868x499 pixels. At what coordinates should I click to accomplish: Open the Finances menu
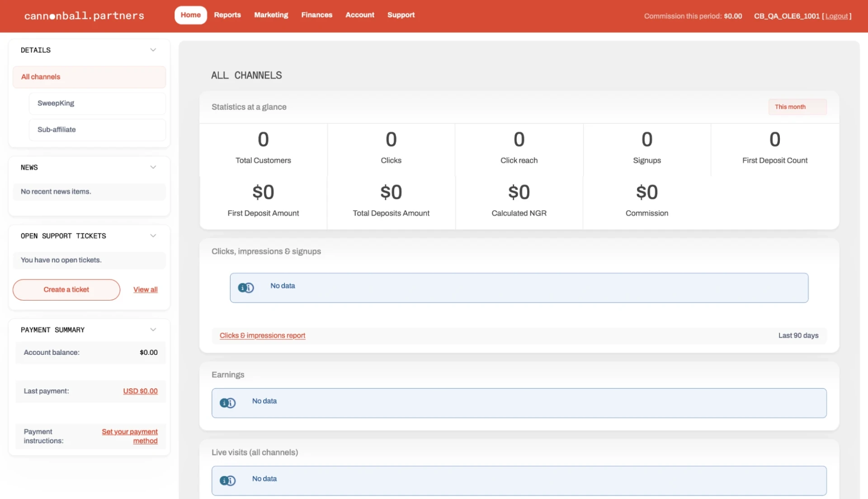click(x=316, y=15)
